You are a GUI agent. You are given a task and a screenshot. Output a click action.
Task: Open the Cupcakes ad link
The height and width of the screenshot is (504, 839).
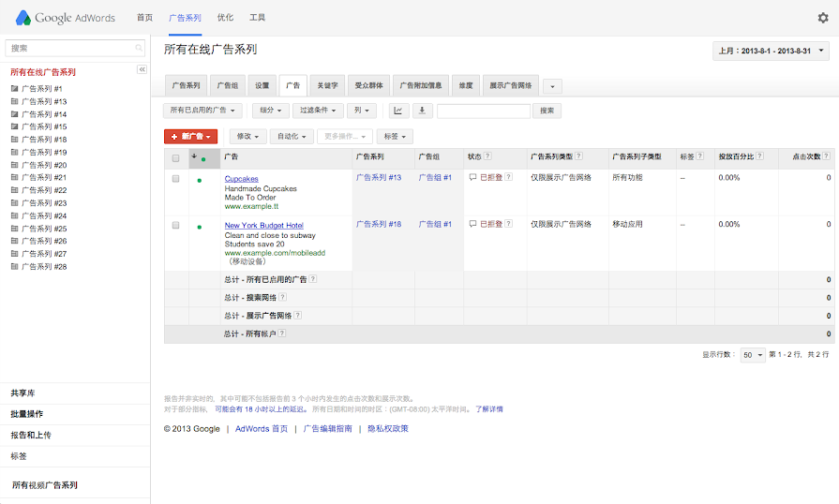[x=241, y=178]
